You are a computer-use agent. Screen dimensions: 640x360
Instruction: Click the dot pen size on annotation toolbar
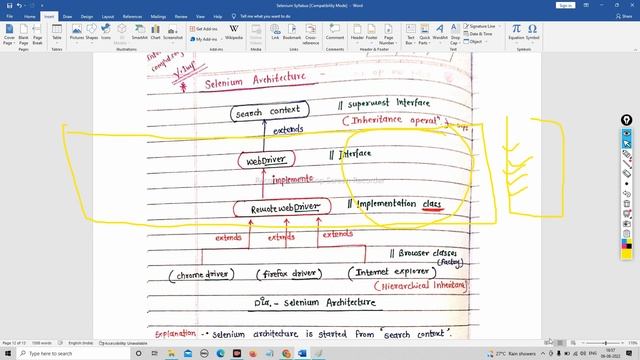coord(627,184)
